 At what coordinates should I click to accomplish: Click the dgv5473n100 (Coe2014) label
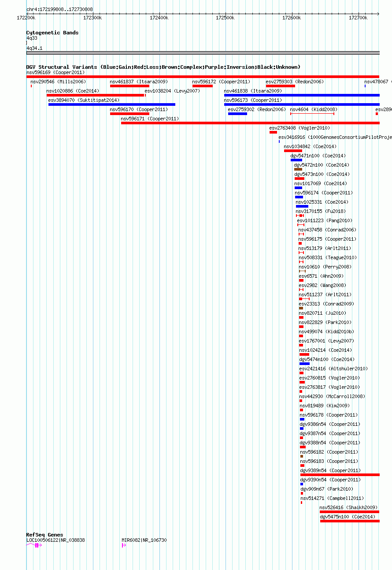point(322,174)
